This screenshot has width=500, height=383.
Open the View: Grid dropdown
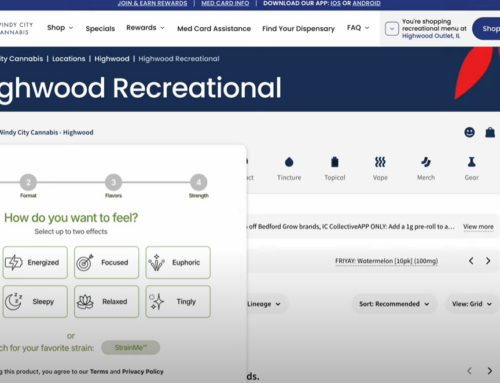click(x=472, y=304)
